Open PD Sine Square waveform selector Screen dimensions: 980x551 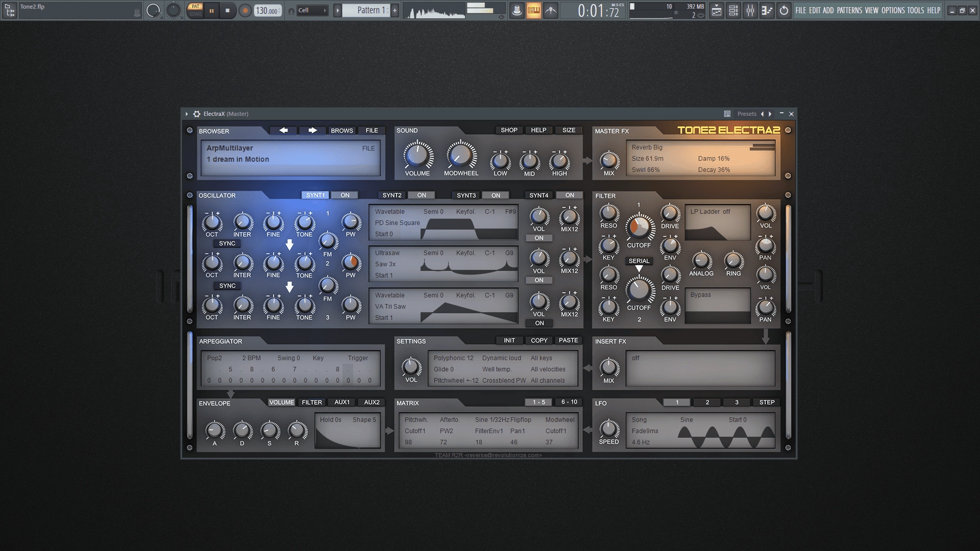click(398, 223)
